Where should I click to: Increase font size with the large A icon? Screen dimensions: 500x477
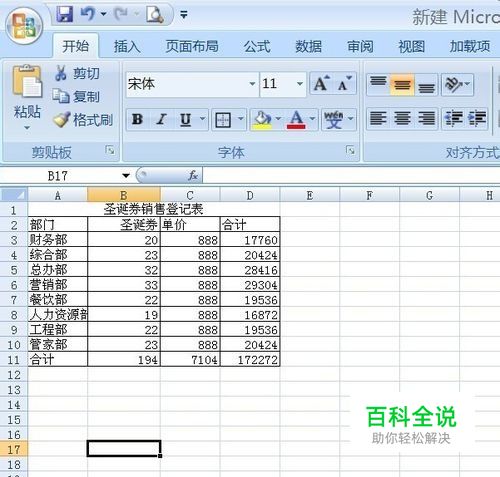click(321, 83)
